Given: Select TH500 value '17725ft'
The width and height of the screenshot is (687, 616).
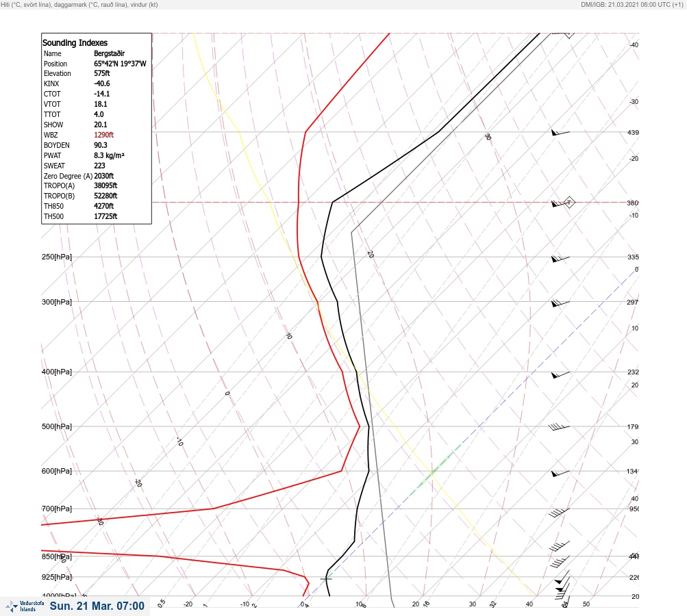Looking at the screenshot, I should [x=105, y=216].
